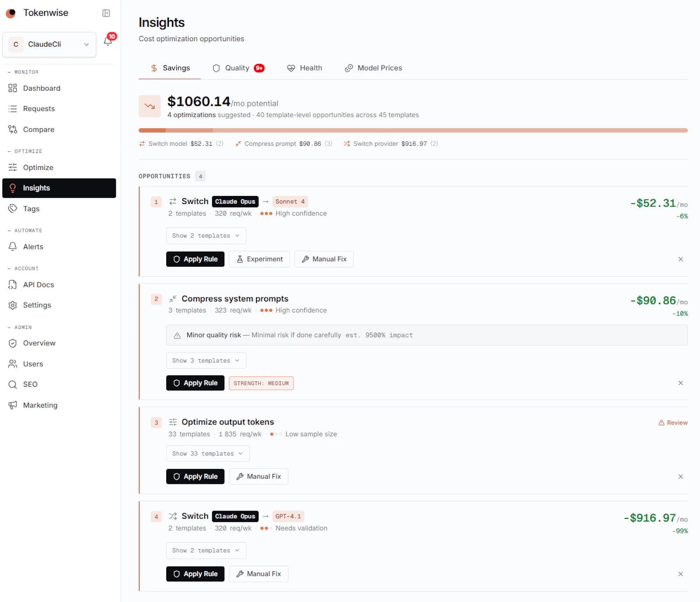The width and height of the screenshot is (700, 602).
Task: Click Compress prompt segment of savings bar
Action: pos(189,130)
